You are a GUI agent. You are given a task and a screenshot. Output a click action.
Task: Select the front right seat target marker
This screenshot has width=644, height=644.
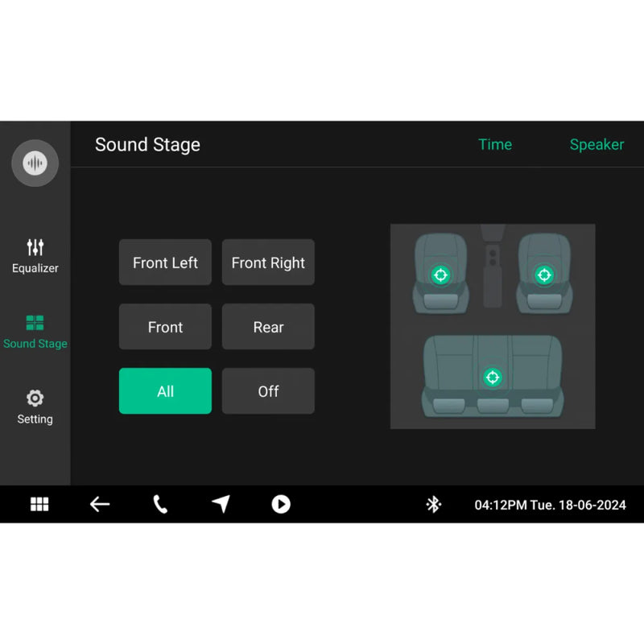tap(544, 275)
